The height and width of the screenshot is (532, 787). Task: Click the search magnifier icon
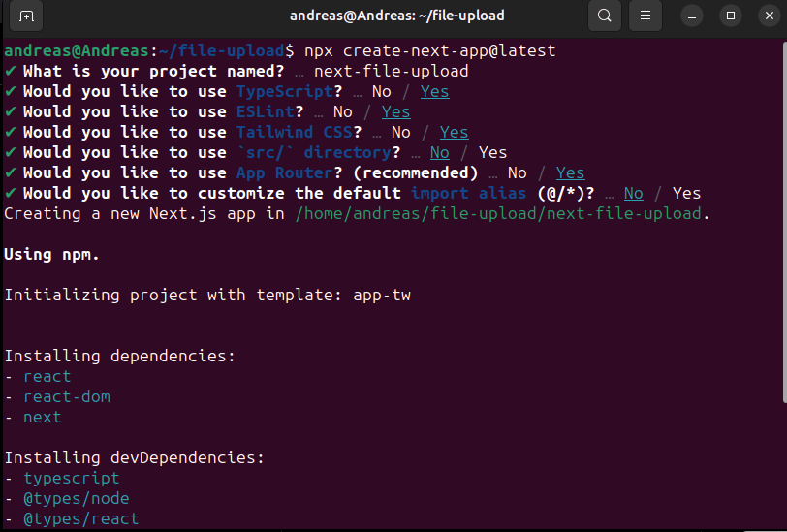tap(605, 16)
